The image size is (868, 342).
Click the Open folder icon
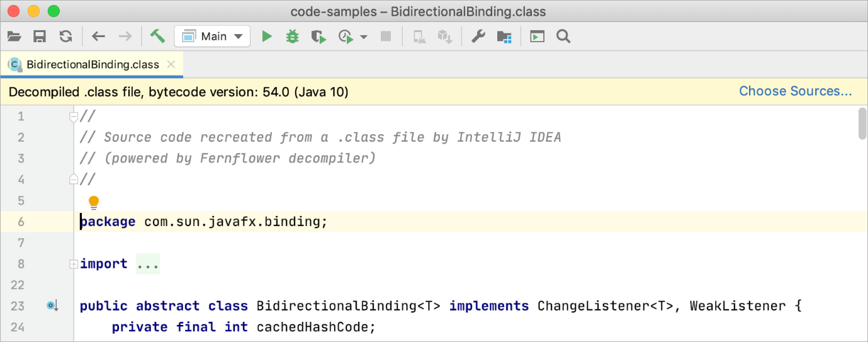pyautogui.click(x=14, y=37)
